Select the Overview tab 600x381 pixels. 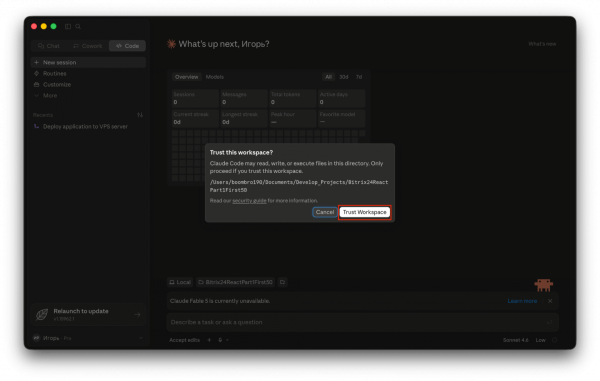tap(186, 77)
